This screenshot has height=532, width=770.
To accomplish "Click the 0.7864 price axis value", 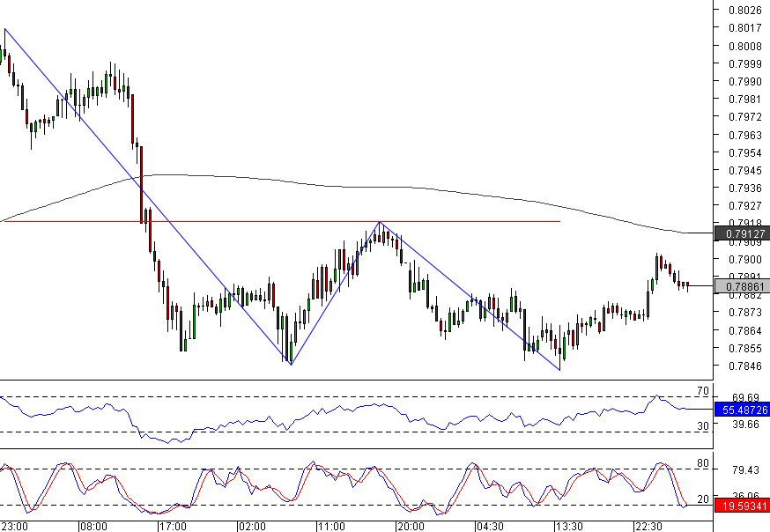I will point(745,330).
